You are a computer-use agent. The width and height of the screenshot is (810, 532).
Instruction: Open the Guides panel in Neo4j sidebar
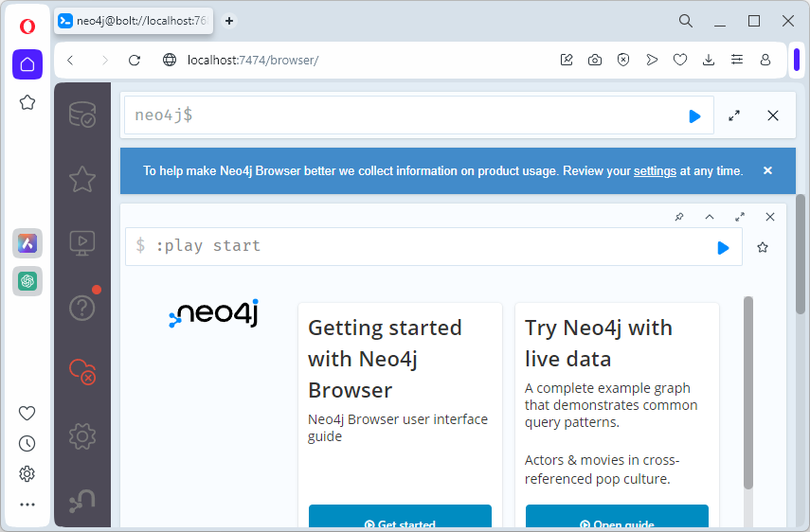click(82, 243)
